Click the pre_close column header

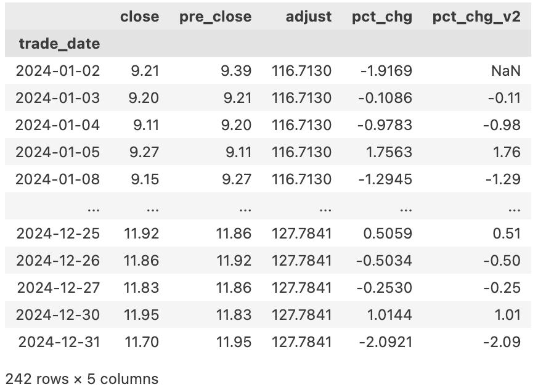(215, 17)
